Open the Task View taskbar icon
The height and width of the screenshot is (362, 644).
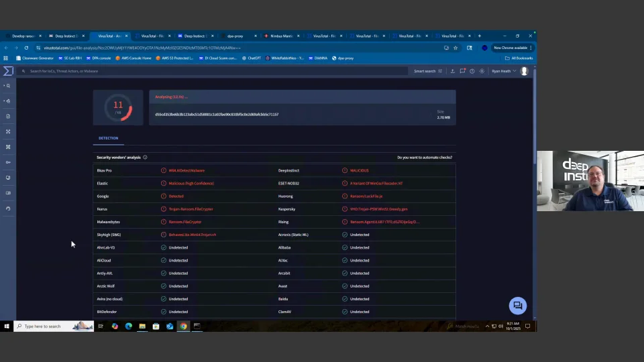point(101,326)
